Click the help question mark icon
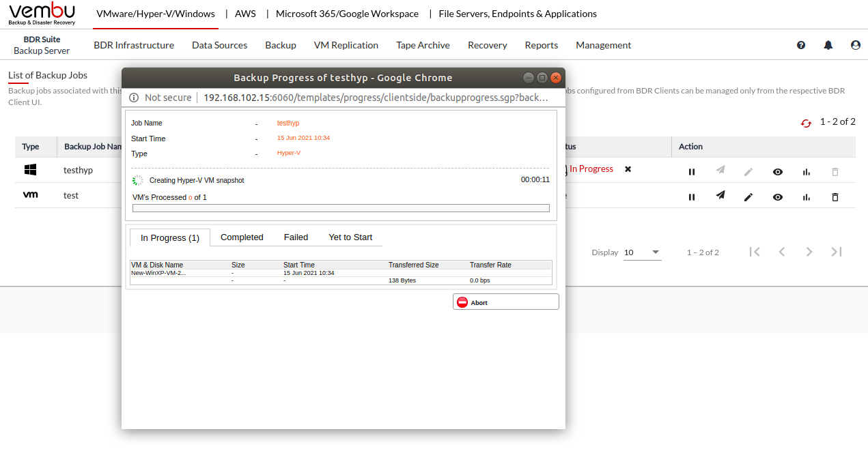Viewport: 868px width, 451px height. point(801,45)
